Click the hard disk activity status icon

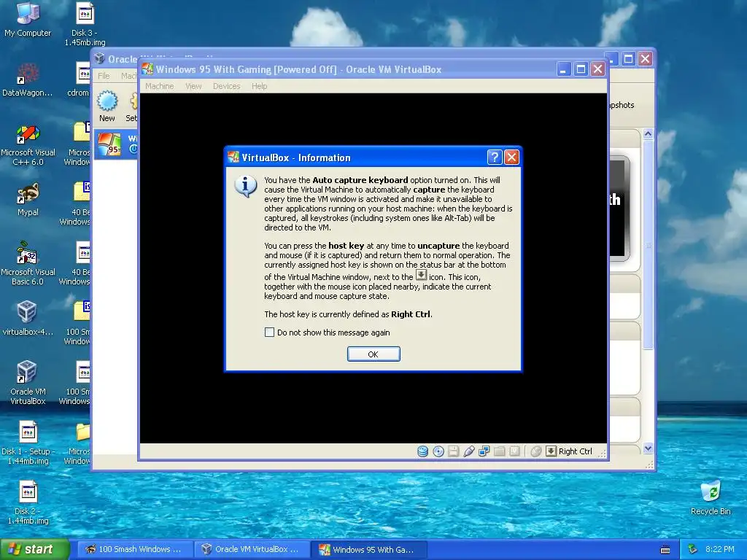coord(422,451)
